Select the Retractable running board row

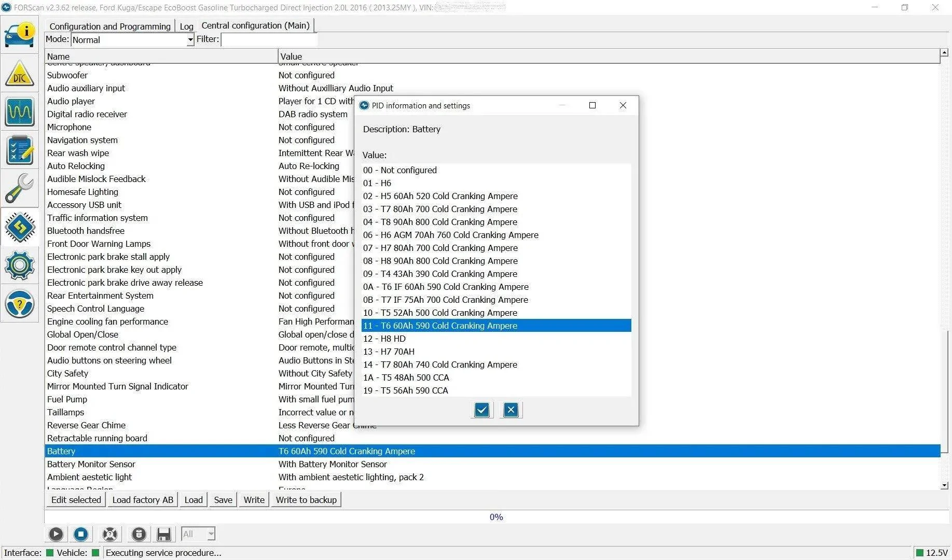[492, 438]
